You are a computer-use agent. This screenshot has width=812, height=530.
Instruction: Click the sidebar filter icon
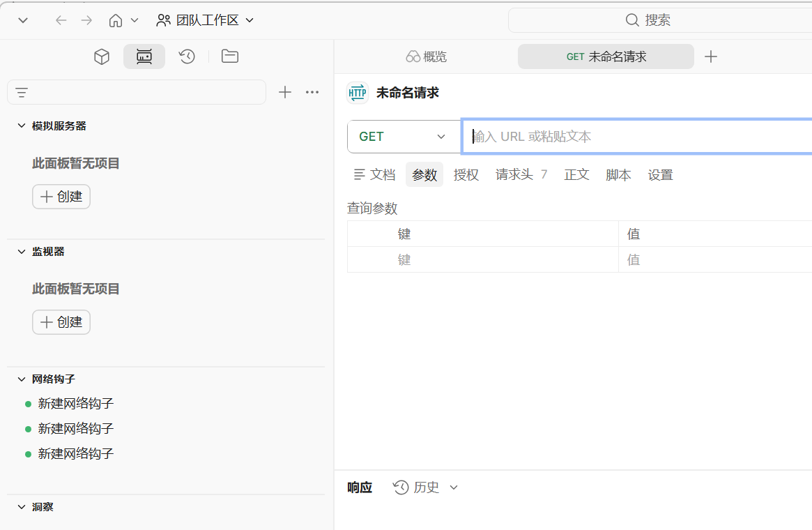click(x=22, y=93)
